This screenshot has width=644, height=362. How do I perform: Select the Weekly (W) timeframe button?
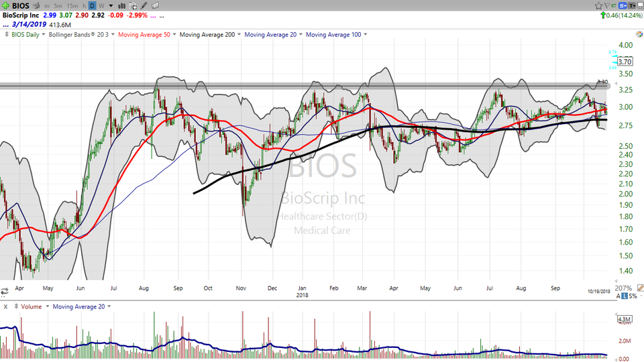pyautogui.click(x=101, y=6)
